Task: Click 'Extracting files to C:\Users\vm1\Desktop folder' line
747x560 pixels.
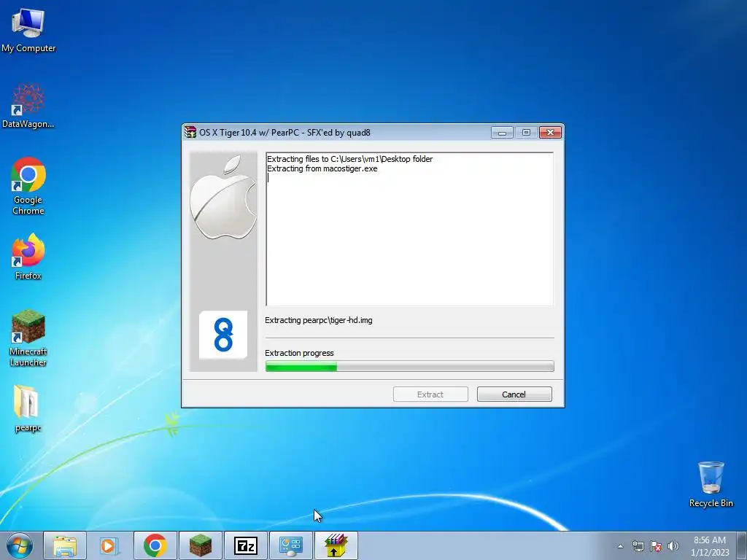Action: pos(349,159)
